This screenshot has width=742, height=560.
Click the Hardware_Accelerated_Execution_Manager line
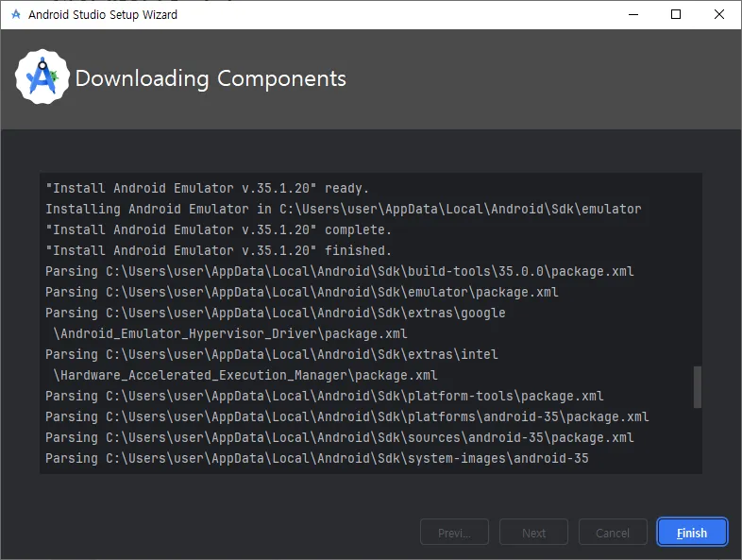245,376
